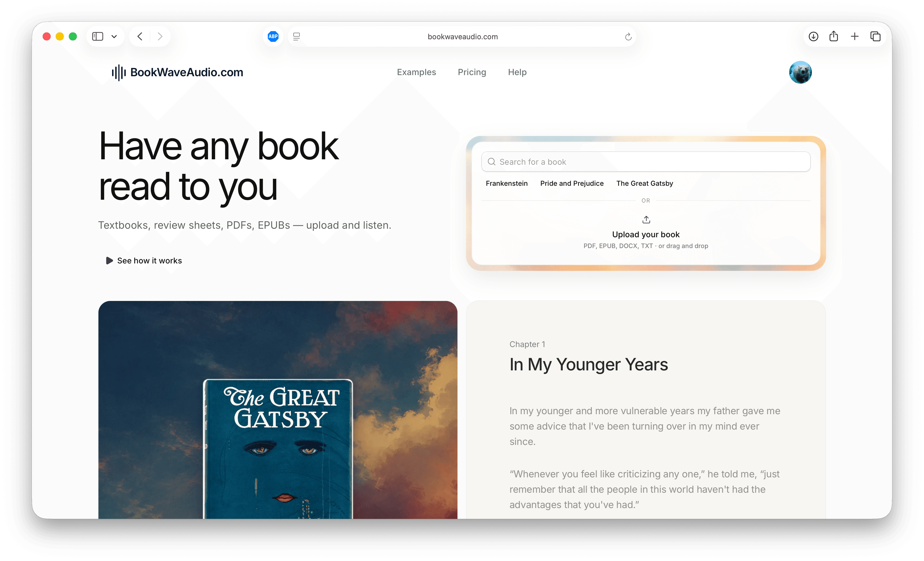Open the user profile avatar
The height and width of the screenshot is (561, 924).
[x=800, y=72]
